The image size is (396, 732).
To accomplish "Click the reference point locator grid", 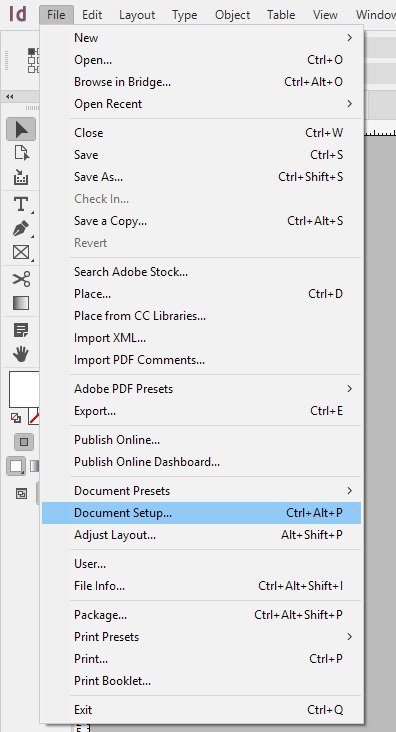I will click(34, 60).
